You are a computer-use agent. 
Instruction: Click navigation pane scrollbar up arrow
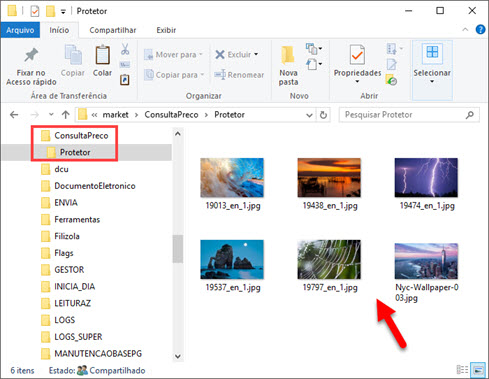point(178,134)
